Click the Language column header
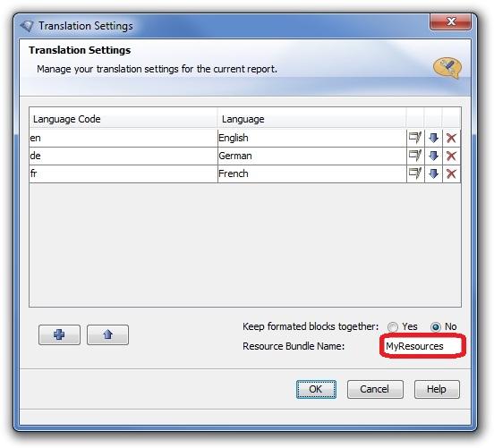This screenshot has width=494, height=448. (x=311, y=119)
